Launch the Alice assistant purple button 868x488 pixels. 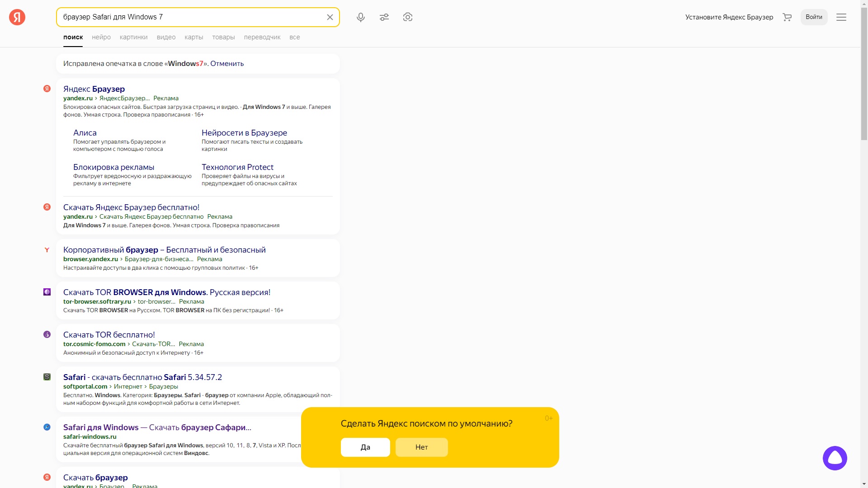point(835,458)
